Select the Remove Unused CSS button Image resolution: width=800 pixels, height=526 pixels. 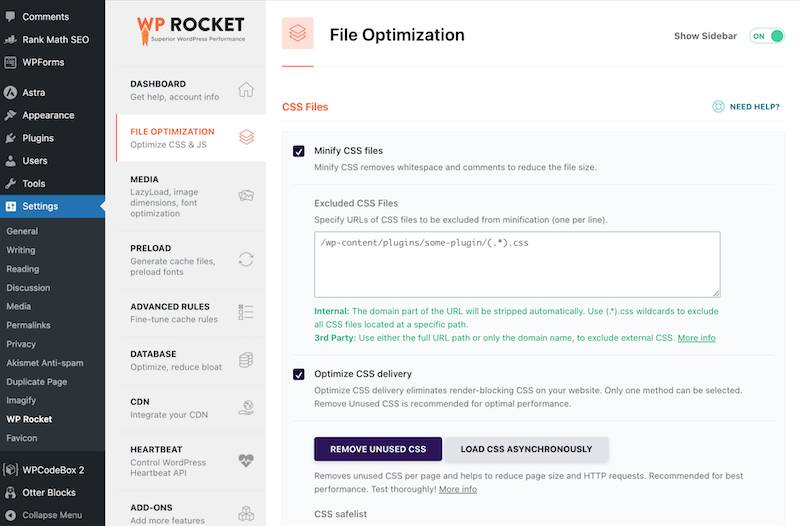pos(378,449)
